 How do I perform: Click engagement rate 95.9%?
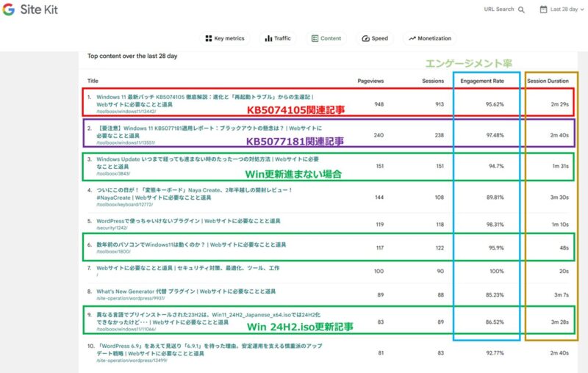click(x=496, y=247)
